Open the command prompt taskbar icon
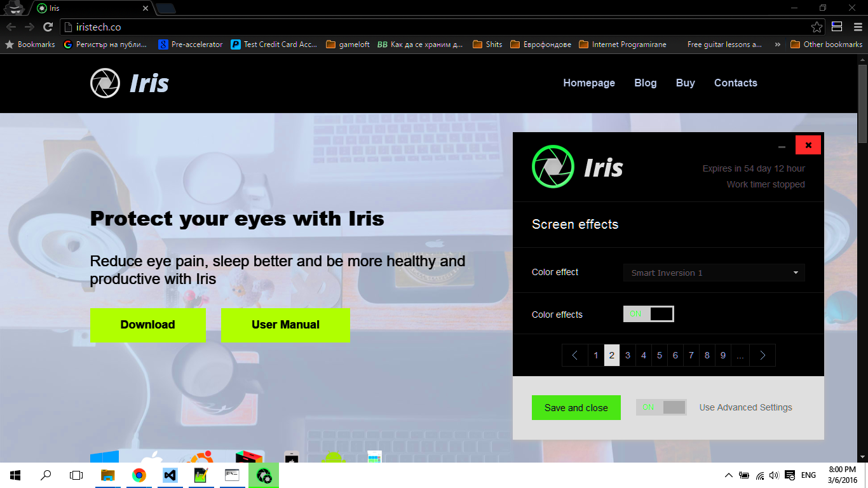This screenshot has width=868, height=488. [232, 475]
